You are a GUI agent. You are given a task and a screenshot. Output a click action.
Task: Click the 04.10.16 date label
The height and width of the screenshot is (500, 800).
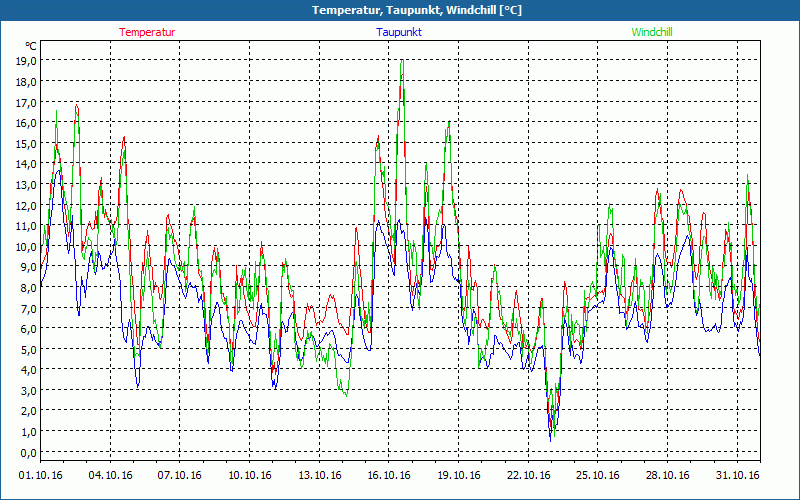pos(110,475)
